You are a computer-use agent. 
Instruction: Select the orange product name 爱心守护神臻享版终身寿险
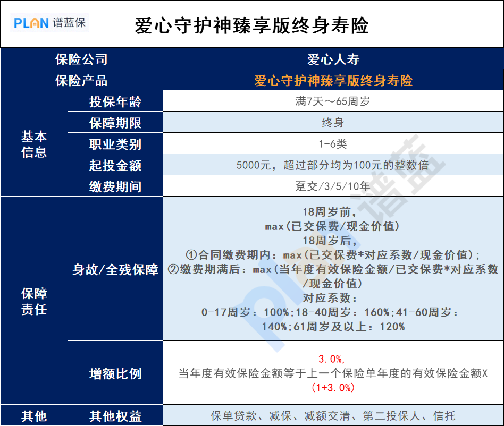[333, 80]
